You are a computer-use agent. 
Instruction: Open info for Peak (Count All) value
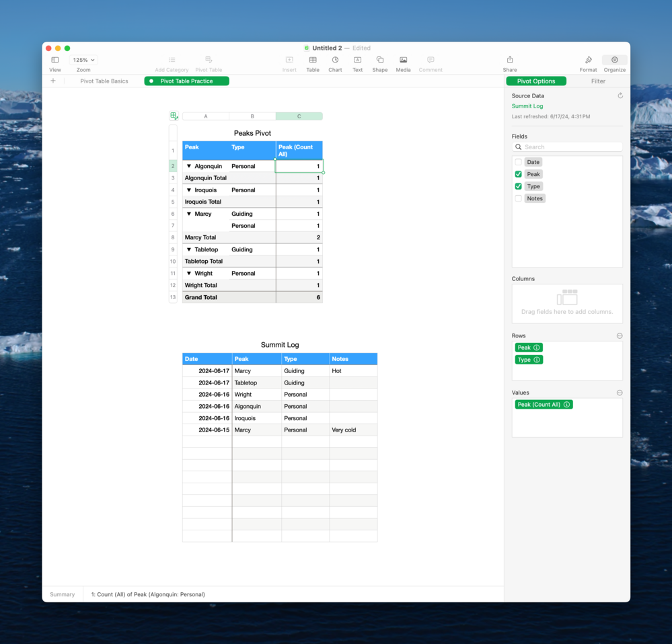click(566, 405)
